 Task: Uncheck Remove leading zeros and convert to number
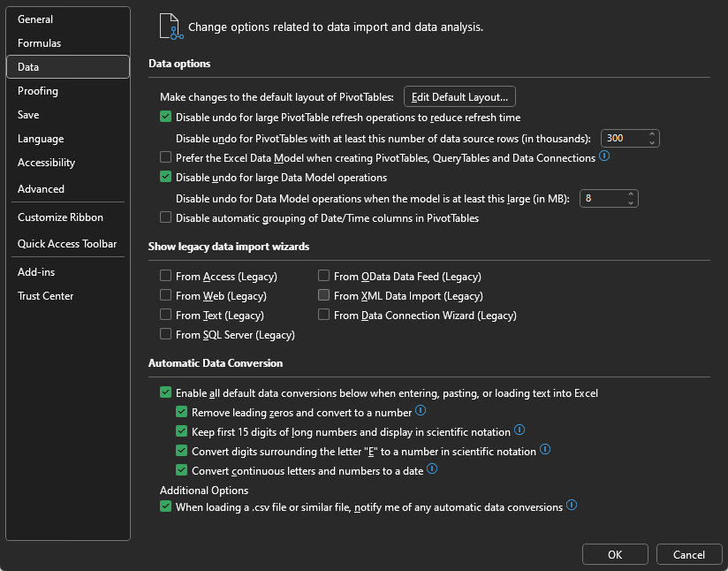pos(181,412)
